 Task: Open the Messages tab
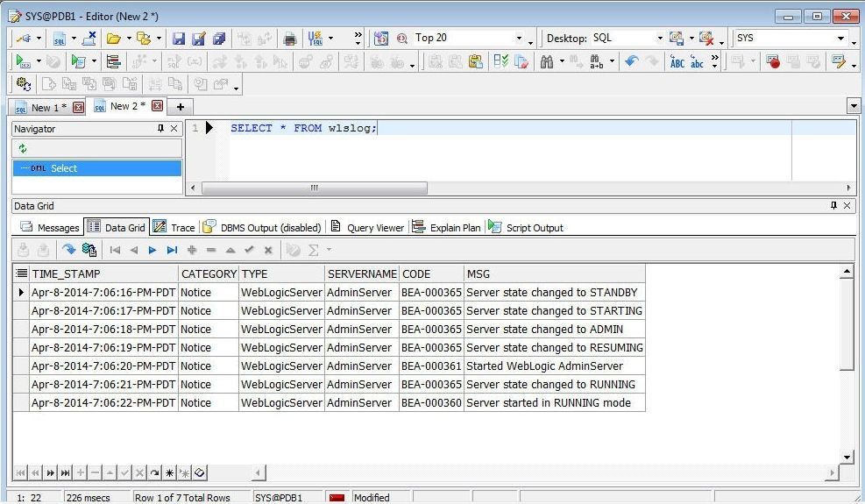(50, 227)
